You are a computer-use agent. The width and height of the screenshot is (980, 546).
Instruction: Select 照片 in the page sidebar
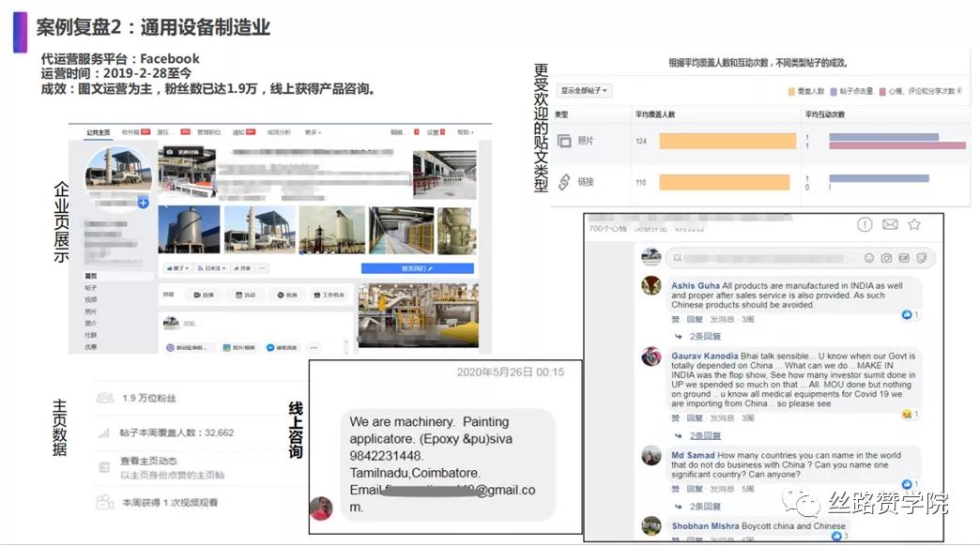click(x=91, y=311)
